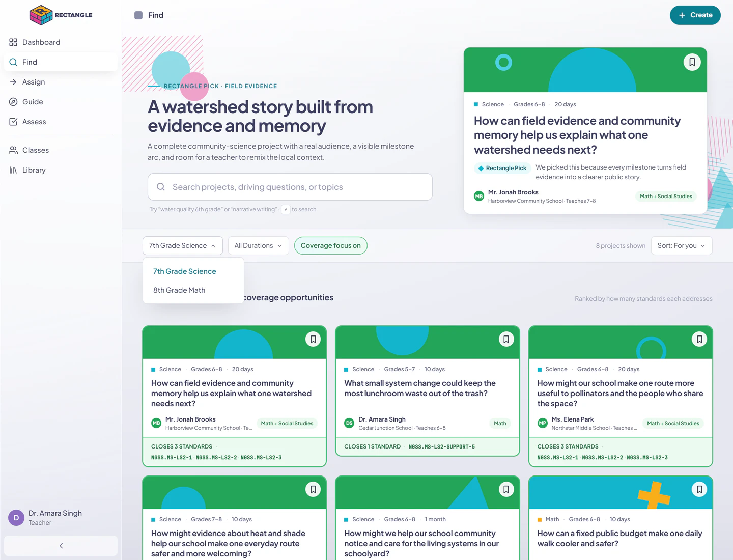Screen dimensions: 733x560
Task: Open the featured watershed project title
Action: 577,135
